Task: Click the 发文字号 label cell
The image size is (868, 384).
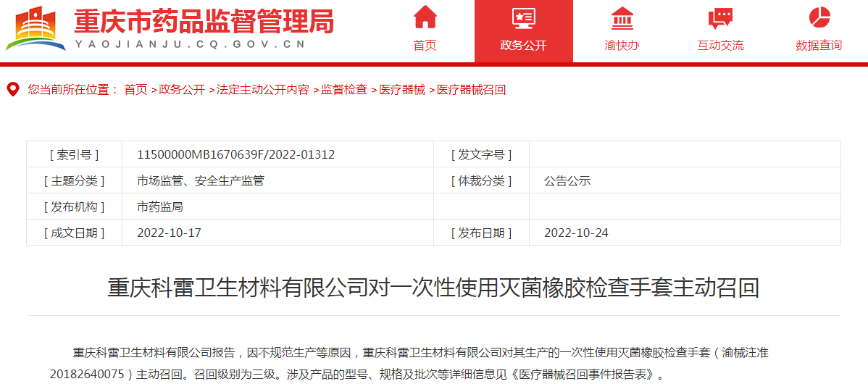Action: [x=482, y=155]
